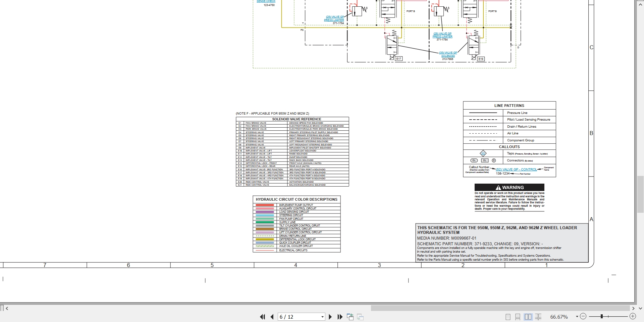Open the page number dropdown arrow

[x=322, y=317]
